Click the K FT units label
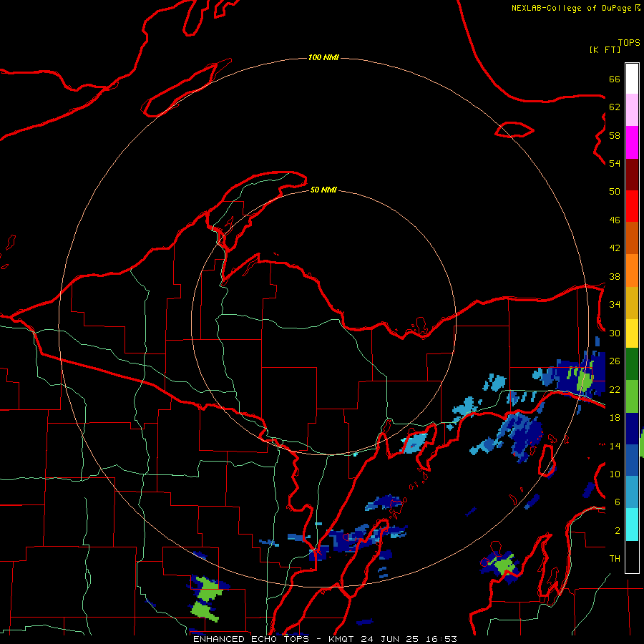 coord(605,49)
